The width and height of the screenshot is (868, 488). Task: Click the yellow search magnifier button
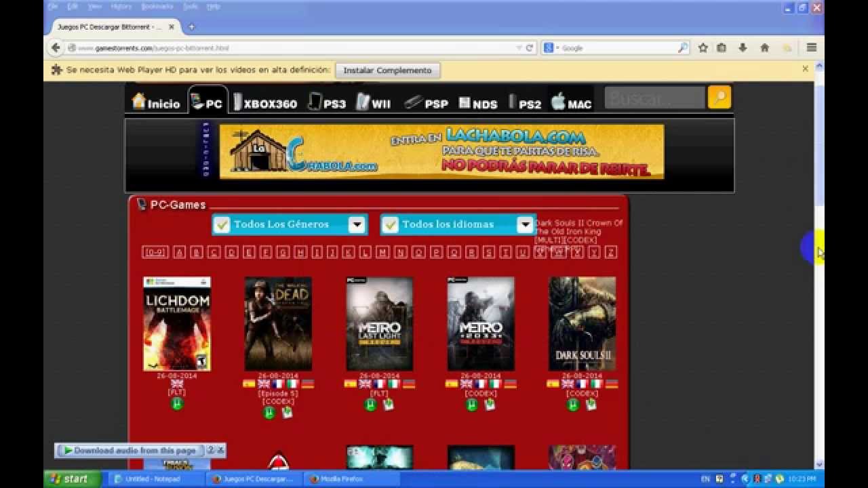[719, 98]
